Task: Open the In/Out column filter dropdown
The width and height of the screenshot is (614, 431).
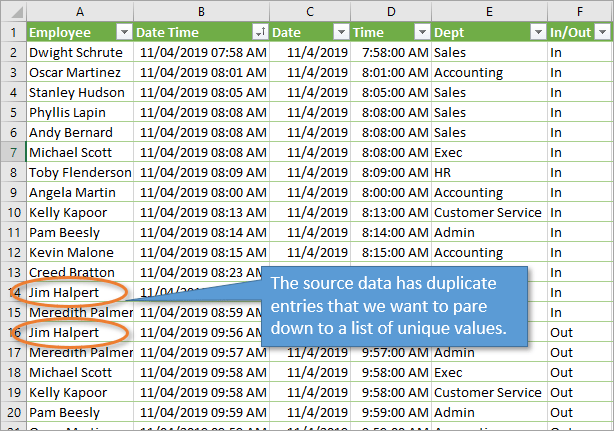Action: click(602, 32)
